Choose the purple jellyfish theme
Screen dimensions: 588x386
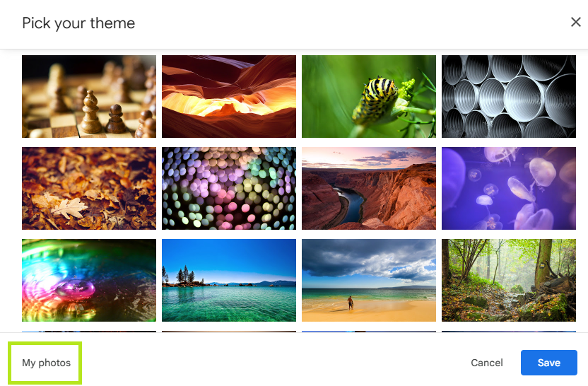click(509, 188)
